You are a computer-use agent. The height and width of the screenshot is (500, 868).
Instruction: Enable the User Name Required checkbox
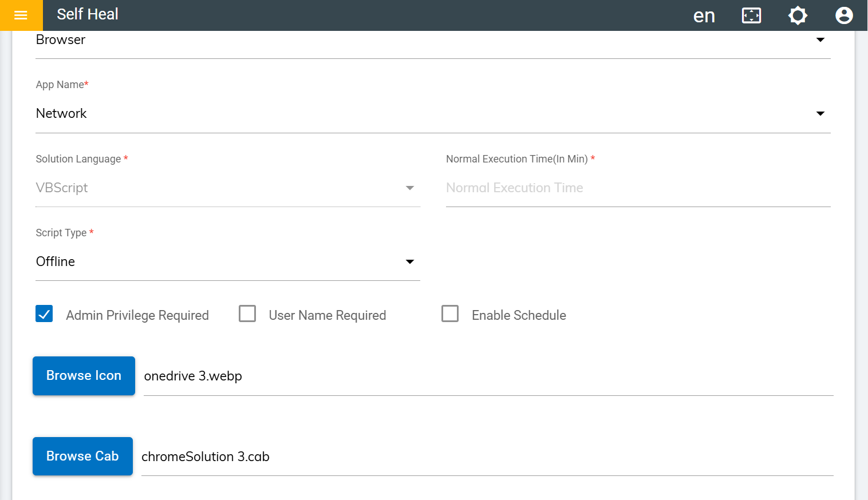(247, 314)
